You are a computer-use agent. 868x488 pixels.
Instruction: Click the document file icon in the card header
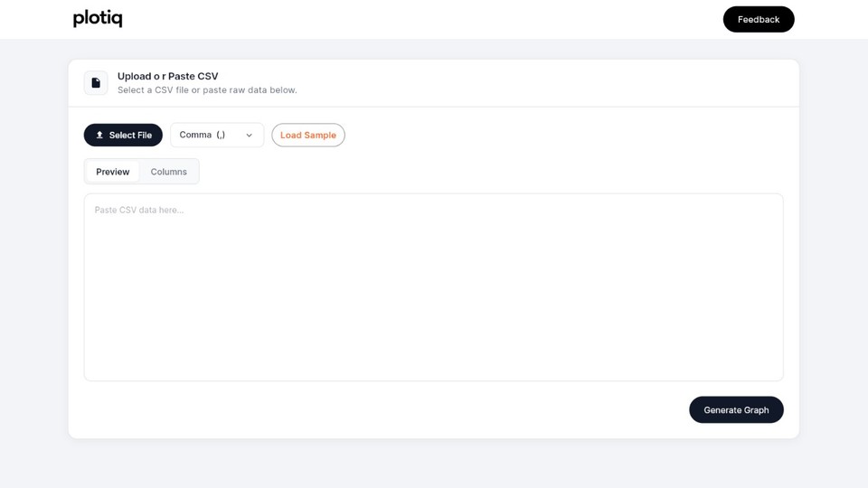(x=96, y=83)
